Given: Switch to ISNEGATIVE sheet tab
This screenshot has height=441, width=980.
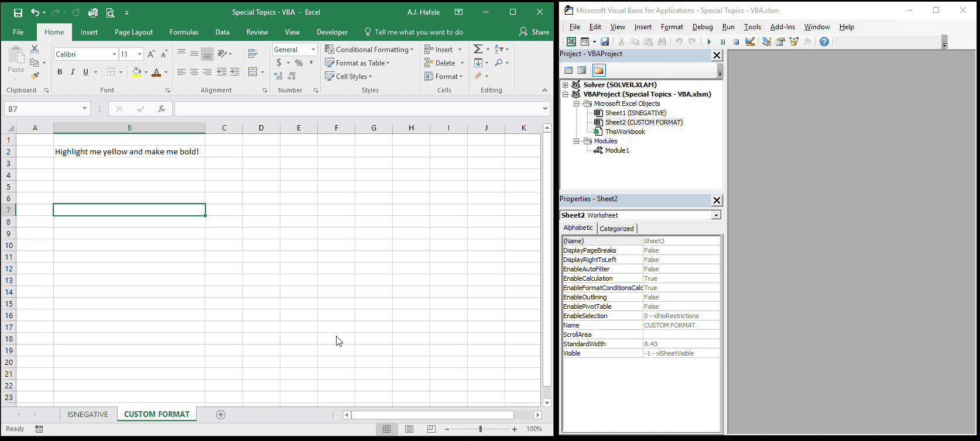Looking at the screenshot, I should click(88, 414).
